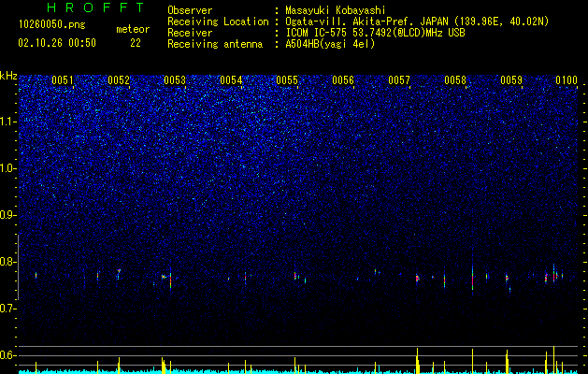Click the 'Receiver' field label
Viewport: 588px width, 374px height.
(190, 33)
